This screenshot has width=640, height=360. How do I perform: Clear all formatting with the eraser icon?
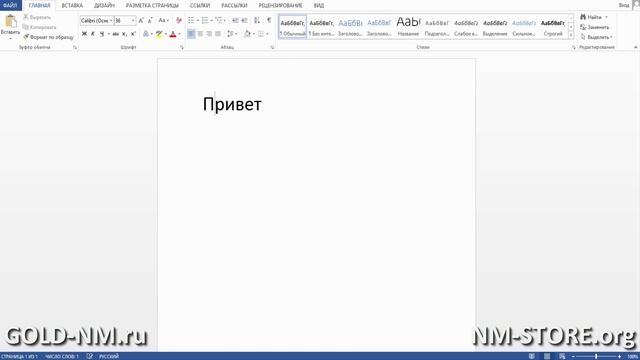178,20
